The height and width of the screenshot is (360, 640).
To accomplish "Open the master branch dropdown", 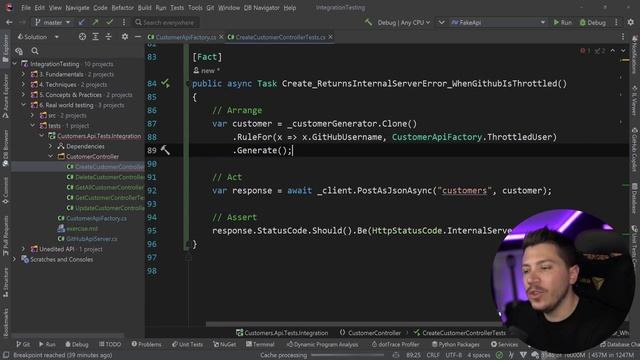I will [53, 22].
